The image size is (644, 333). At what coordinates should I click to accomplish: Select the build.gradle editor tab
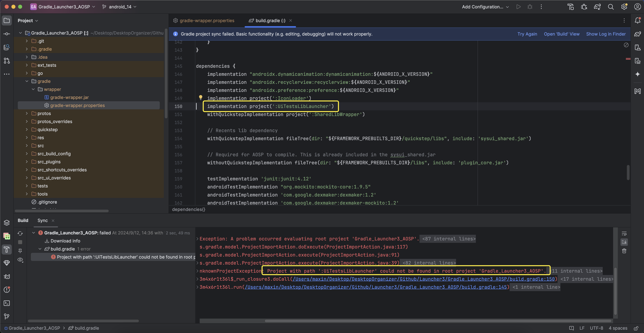[x=270, y=20]
